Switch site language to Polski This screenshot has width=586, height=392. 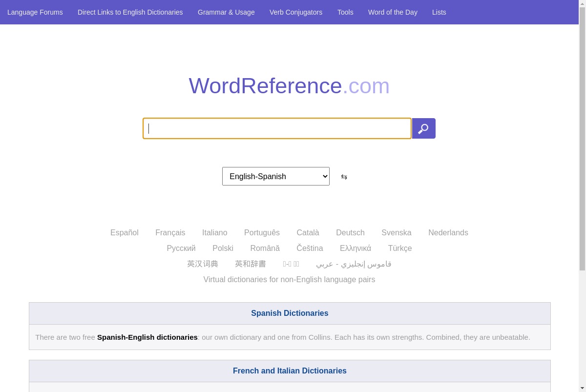pyautogui.click(x=223, y=248)
